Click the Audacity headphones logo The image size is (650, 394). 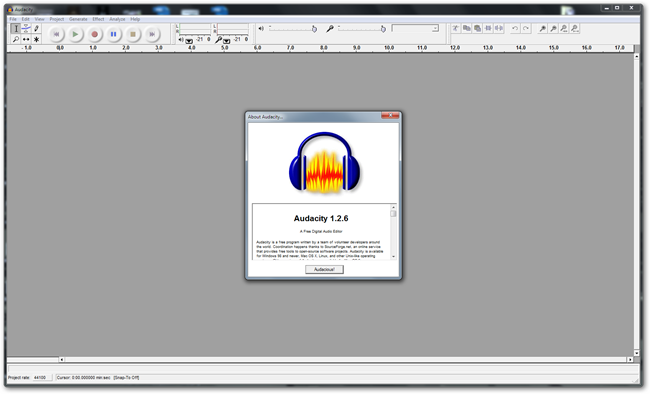[x=324, y=163]
